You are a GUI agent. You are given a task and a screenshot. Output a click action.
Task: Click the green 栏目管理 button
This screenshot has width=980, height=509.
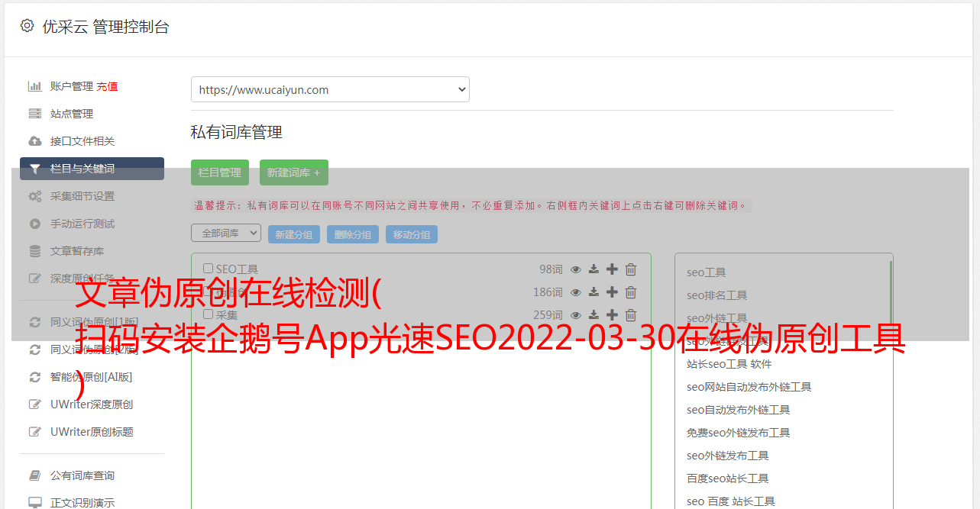coord(220,172)
